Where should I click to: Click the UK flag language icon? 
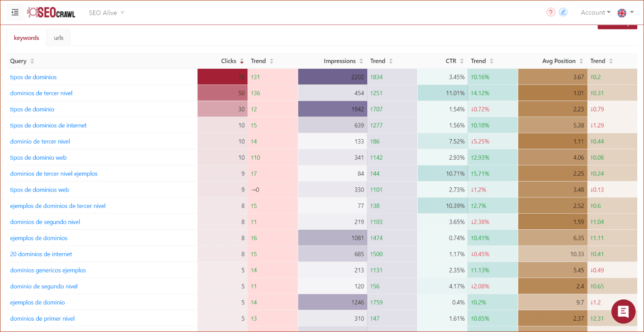click(x=622, y=13)
